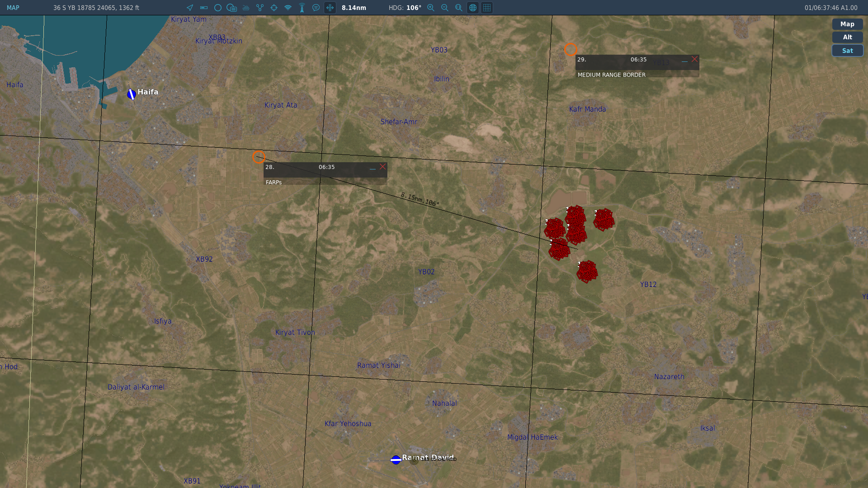Select the mark label tool
Screen dimensions: 868x488
[232, 8]
